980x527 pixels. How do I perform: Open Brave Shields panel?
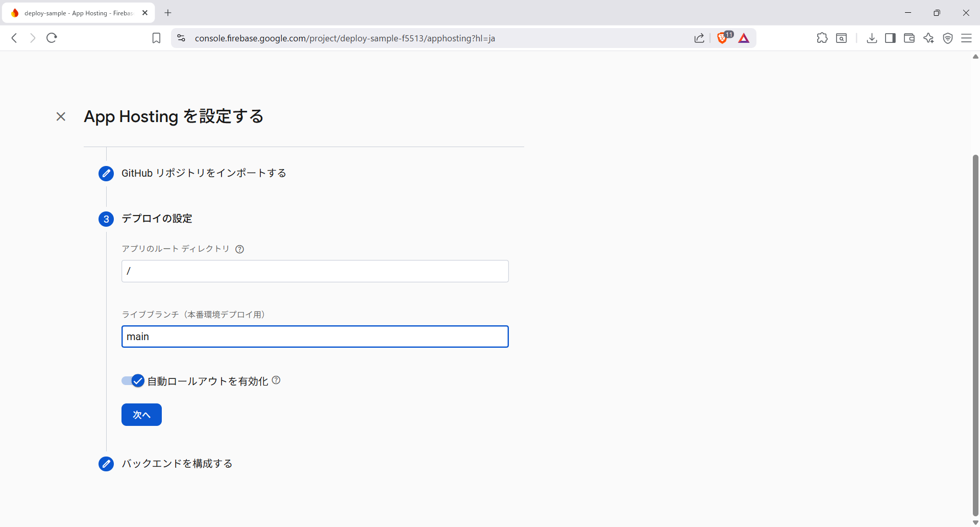723,38
